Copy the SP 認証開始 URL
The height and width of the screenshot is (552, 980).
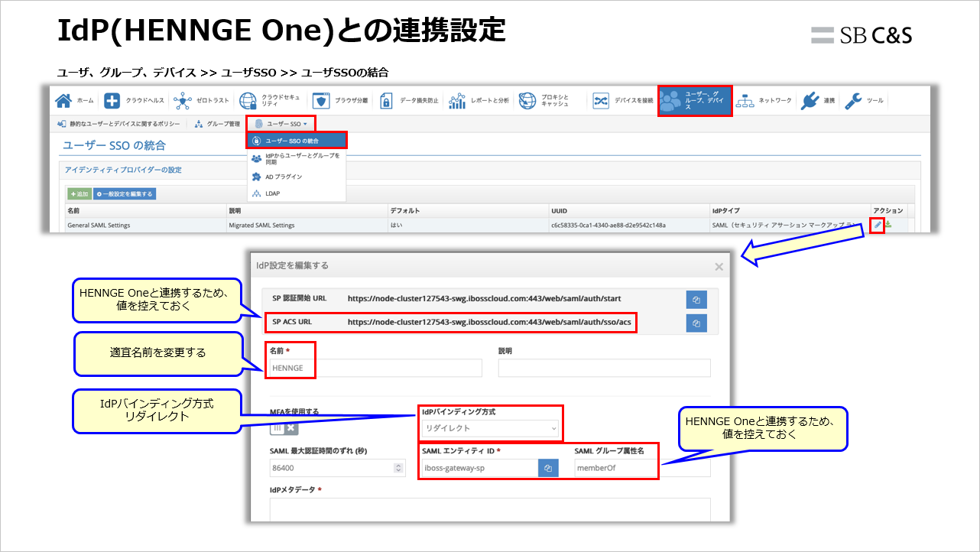(696, 300)
